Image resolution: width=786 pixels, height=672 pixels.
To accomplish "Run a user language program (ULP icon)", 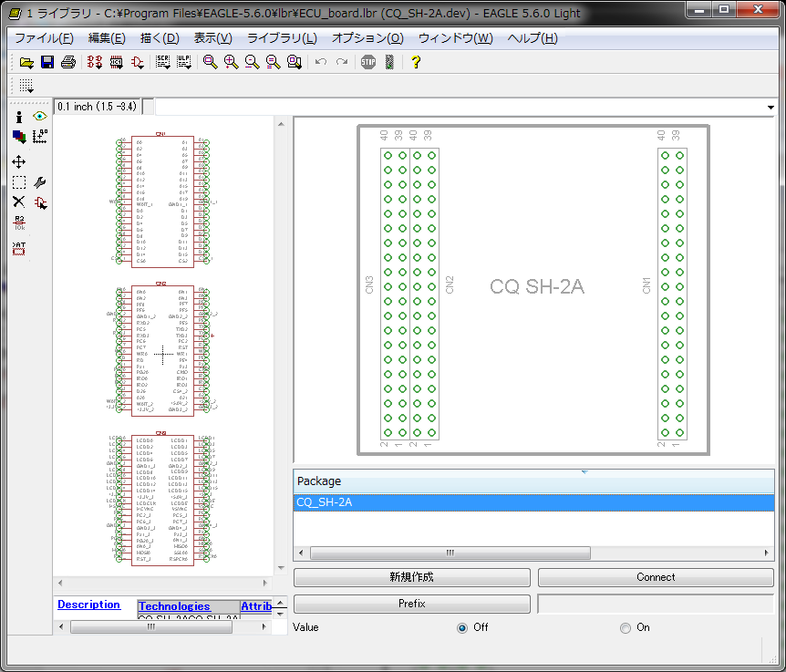I will coord(184,62).
